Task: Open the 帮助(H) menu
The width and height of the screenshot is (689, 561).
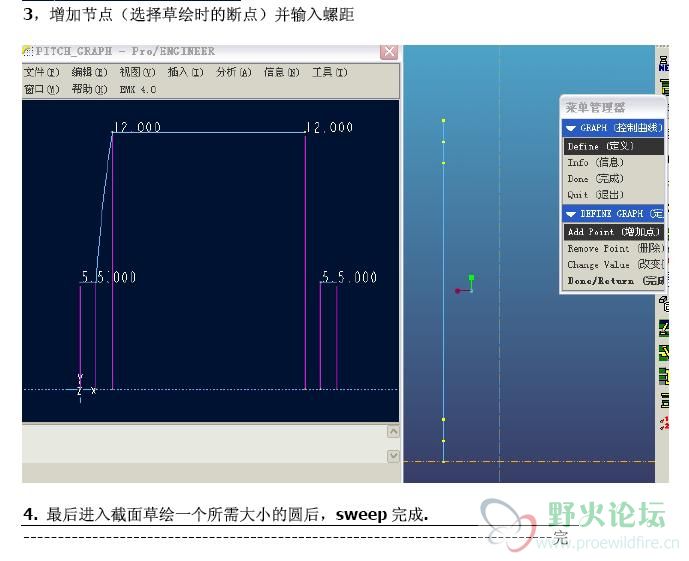Action: (89, 90)
